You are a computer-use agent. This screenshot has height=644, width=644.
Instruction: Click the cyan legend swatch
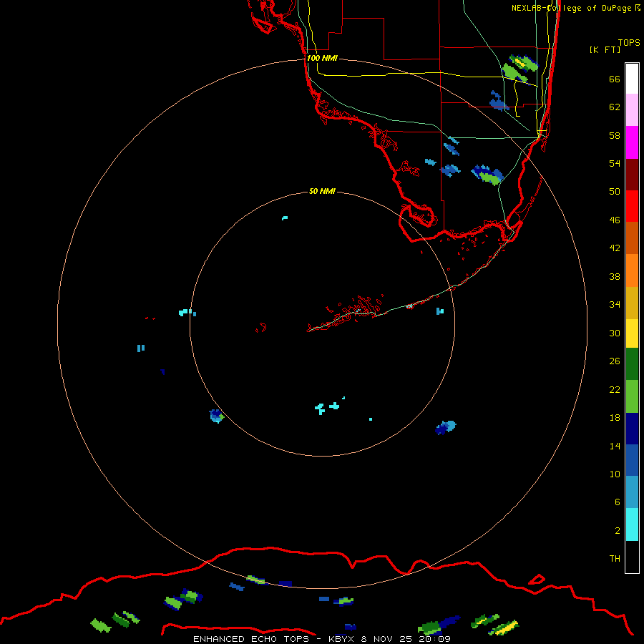tap(632, 525)
